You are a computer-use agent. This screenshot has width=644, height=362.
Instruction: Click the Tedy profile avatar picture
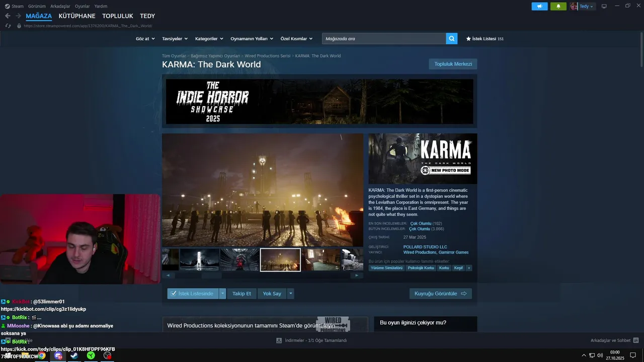pos(574,7)
